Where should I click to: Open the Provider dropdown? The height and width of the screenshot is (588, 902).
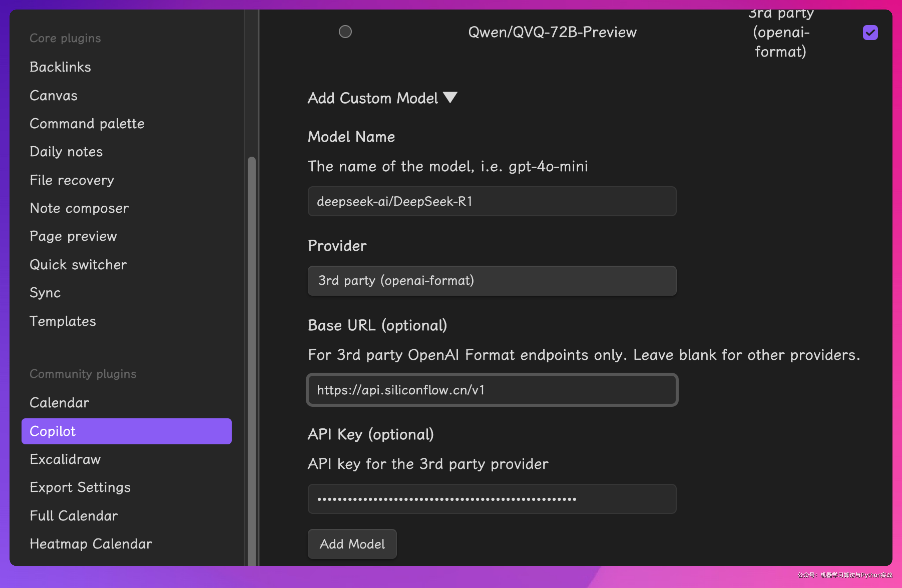[x=492, y=281]
